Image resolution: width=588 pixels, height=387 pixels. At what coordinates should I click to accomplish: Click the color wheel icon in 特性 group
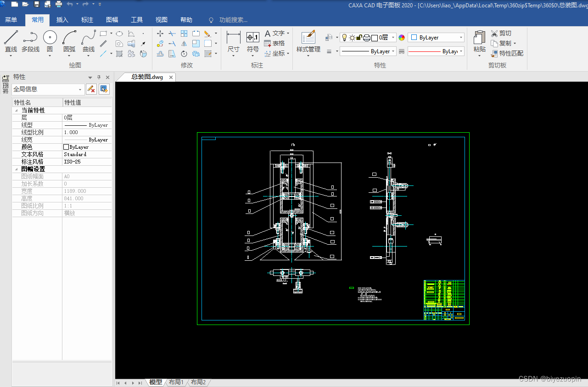click(402, 38)
